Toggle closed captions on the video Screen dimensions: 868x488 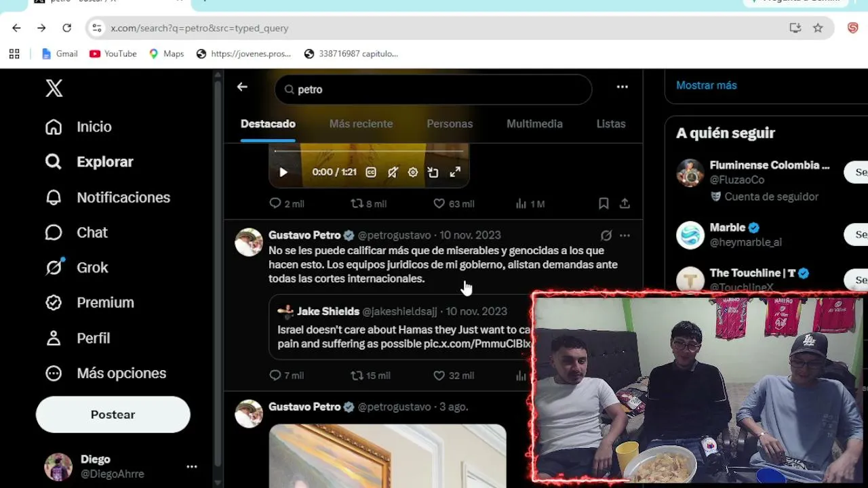pyautogui.click(x=371, y=172)
